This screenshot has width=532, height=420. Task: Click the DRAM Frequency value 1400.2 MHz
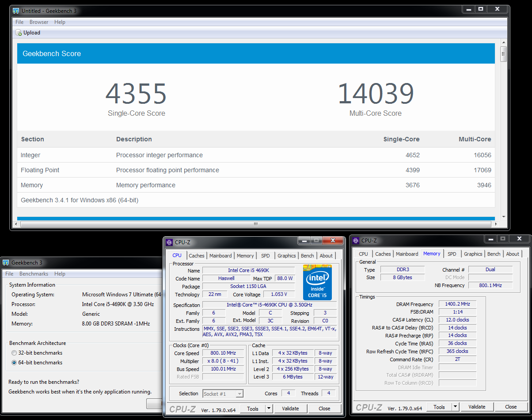point(457,304)
